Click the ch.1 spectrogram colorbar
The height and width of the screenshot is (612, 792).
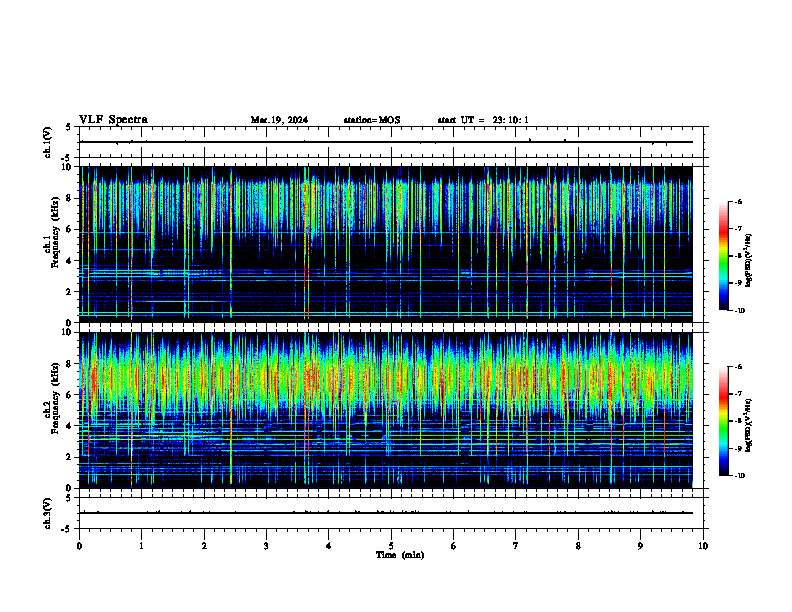tap(723, 256)
